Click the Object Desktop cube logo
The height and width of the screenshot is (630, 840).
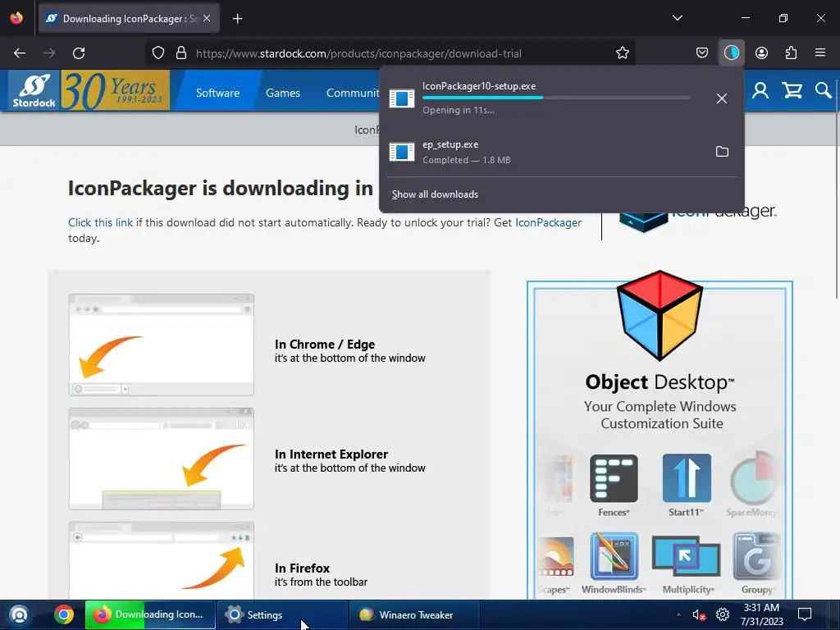(x=660, y=316)
